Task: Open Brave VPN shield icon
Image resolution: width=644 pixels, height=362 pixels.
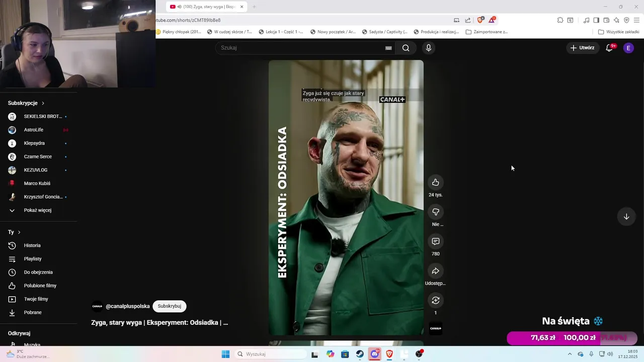Action: point(626,20)
